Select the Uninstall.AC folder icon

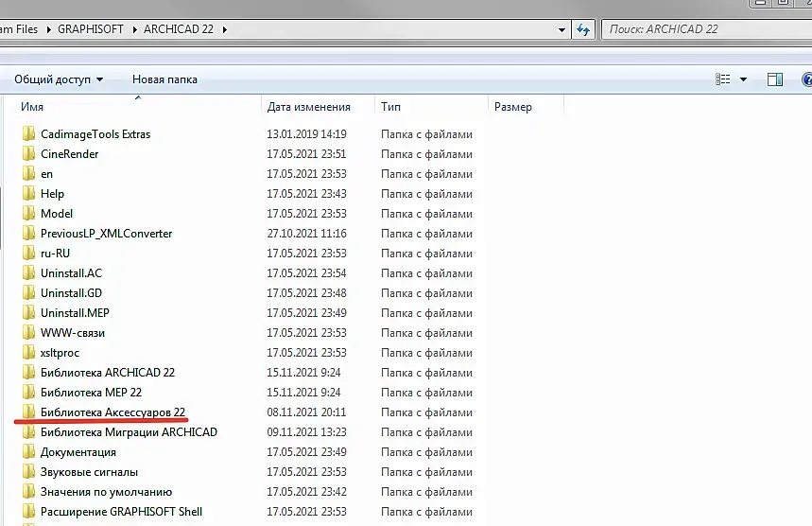pos(29,273)
